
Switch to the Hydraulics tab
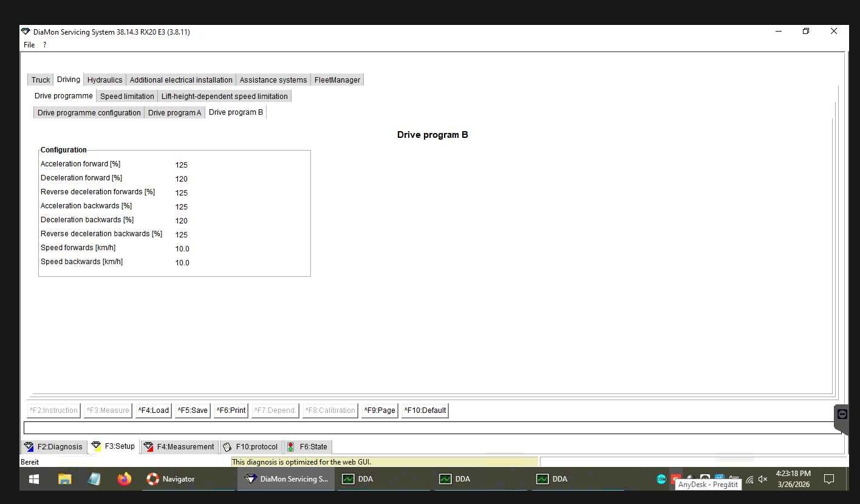(x=104, y=80)
